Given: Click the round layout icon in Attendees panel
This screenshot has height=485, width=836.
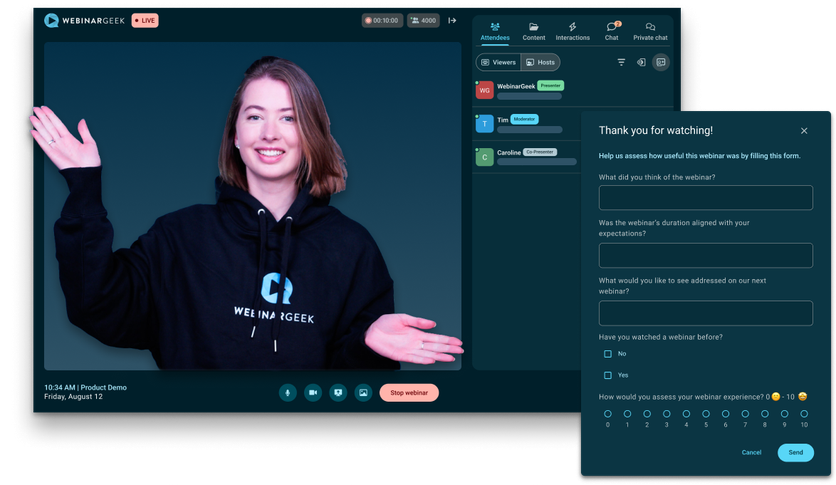Looking at the screenshot, I should pos(661,62).
